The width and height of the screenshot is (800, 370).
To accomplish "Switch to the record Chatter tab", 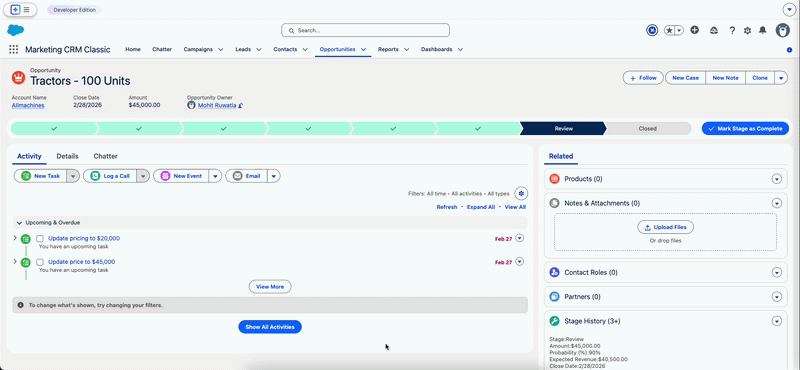I will coord(106,156).
